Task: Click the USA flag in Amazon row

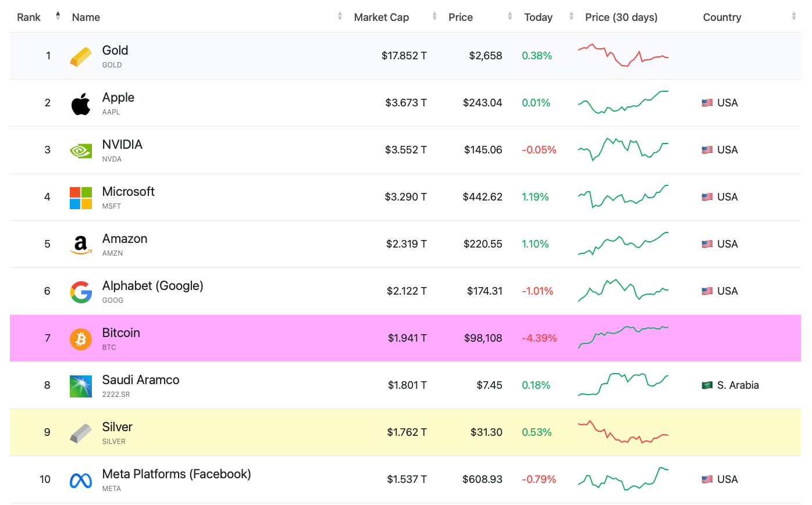Action: [707, 244]
